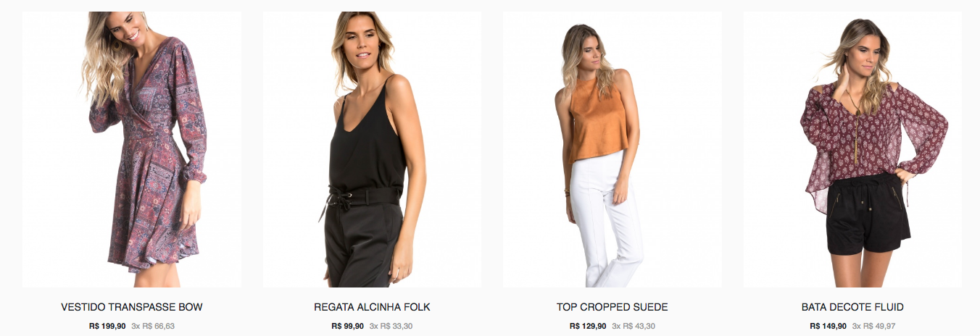Click the 3x R$ 43,30 installment text
The width and height of the screenshot is (980, 336).
634,326
